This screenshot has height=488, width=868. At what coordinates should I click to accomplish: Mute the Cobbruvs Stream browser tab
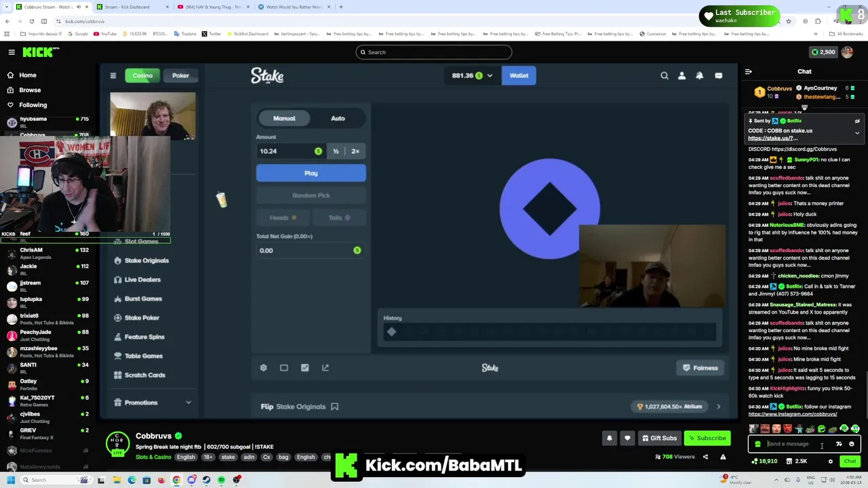79,7
